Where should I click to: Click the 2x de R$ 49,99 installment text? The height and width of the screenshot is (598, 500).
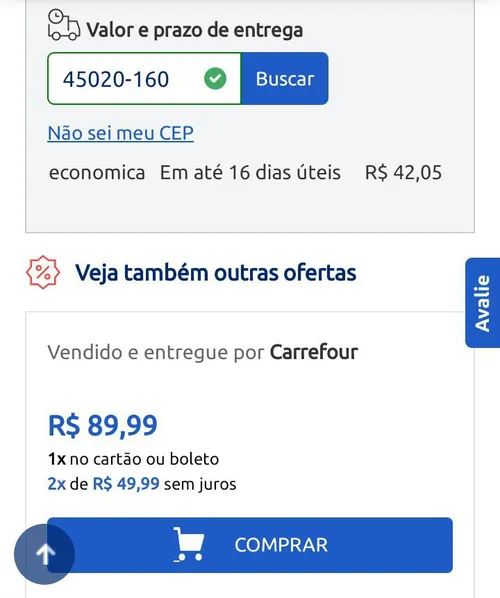tap(142, 484)
